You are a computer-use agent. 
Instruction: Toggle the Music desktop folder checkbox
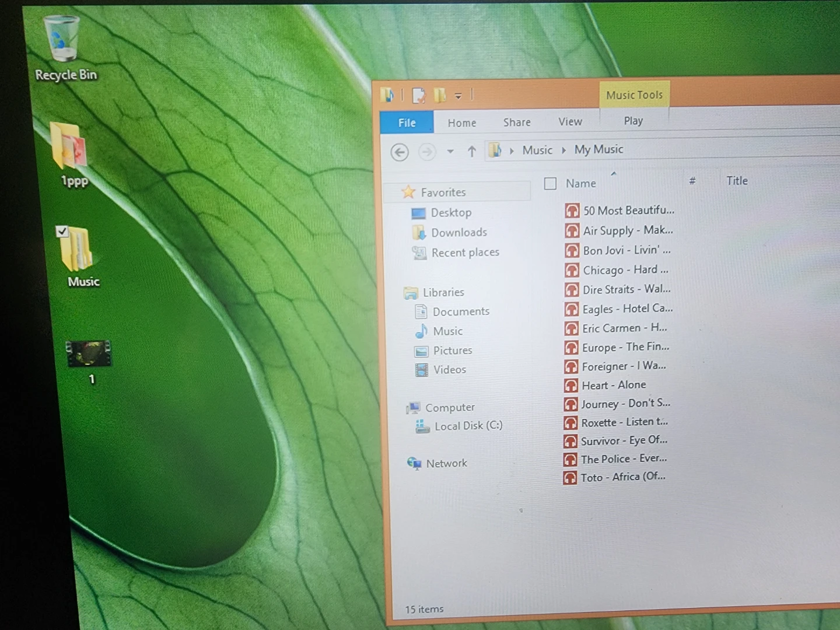(x=62, y=232)
